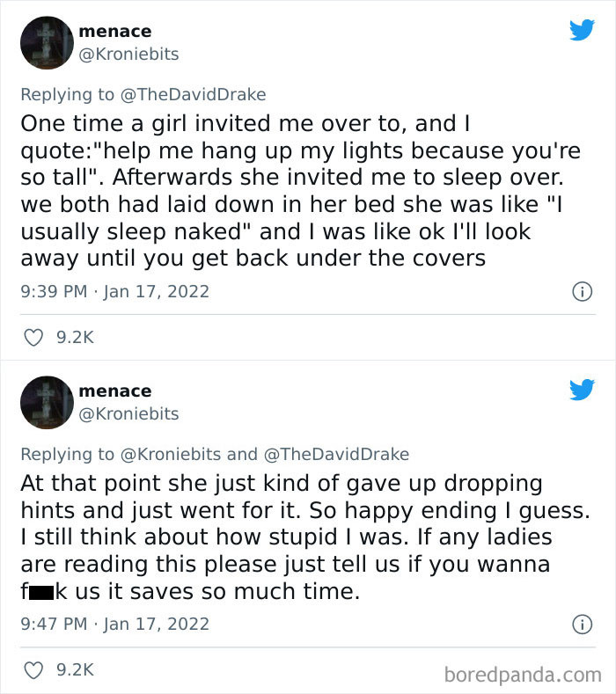Open the profile avatar on the 9:39 PM tweet

[46, 42]
